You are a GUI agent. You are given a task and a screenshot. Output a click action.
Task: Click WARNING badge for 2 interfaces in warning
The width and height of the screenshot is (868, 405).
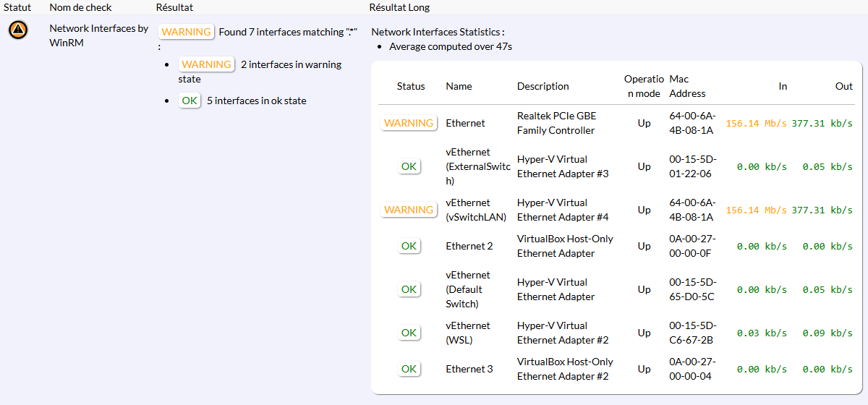206,64
